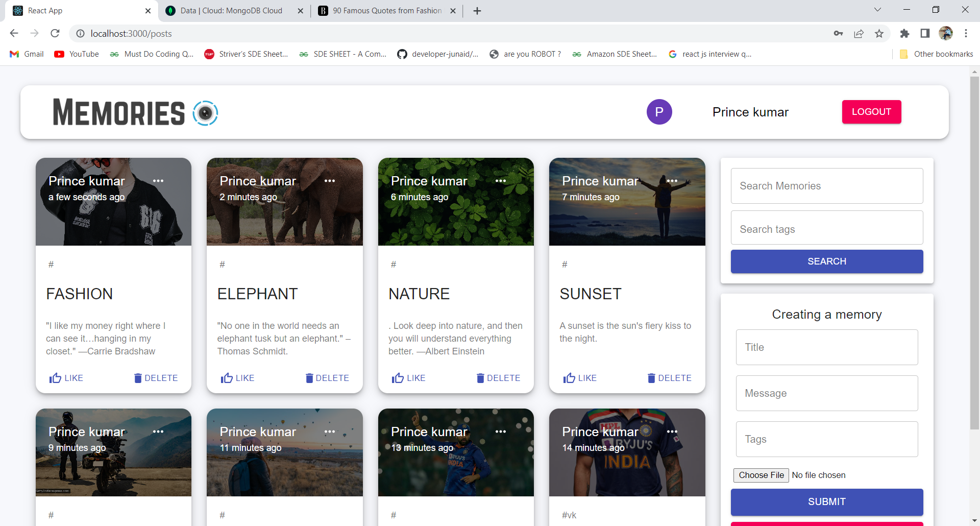Click the trash icon to delete ELEPHANT post
The image size is (980, 526).
point(309,378)
